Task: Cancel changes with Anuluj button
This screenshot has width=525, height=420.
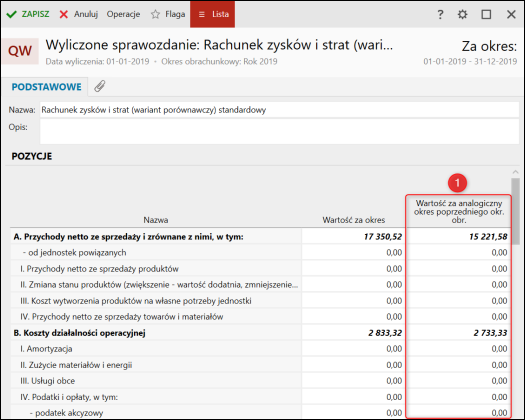Action: 79,14
